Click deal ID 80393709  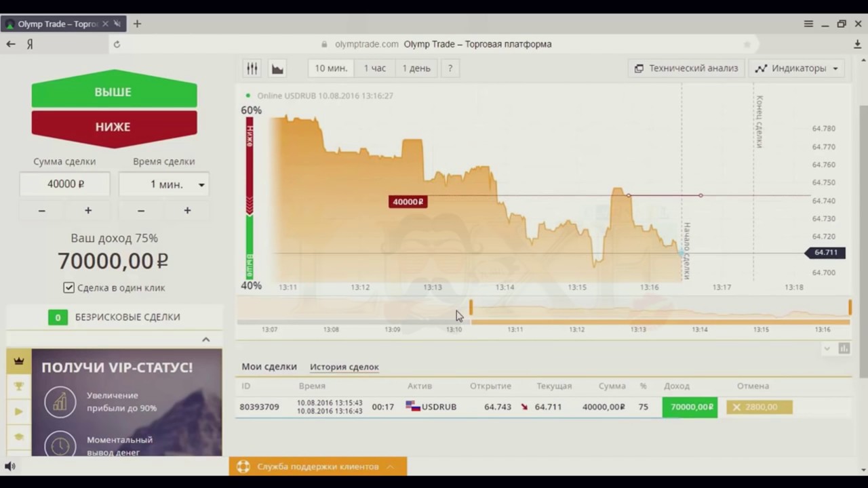pos(259,407)
